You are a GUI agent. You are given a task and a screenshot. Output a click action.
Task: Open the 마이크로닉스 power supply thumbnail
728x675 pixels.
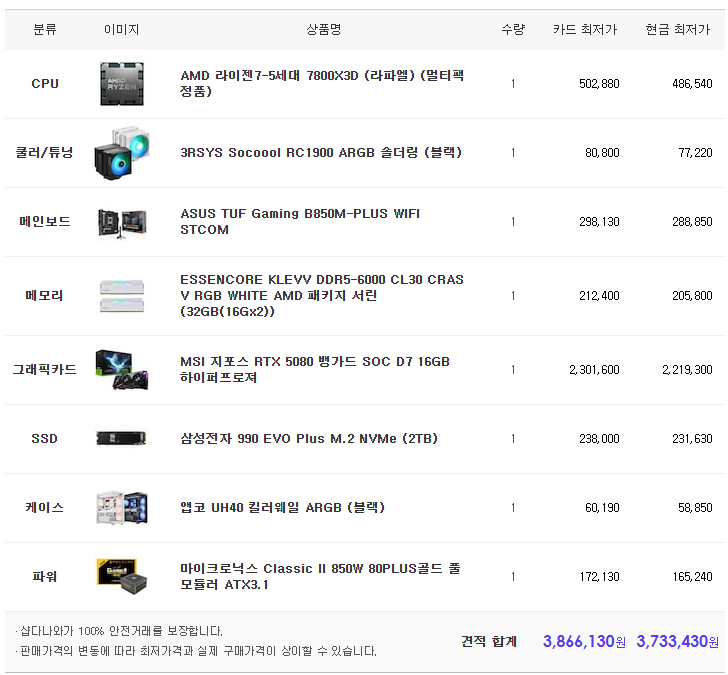[x=122, y=576]
